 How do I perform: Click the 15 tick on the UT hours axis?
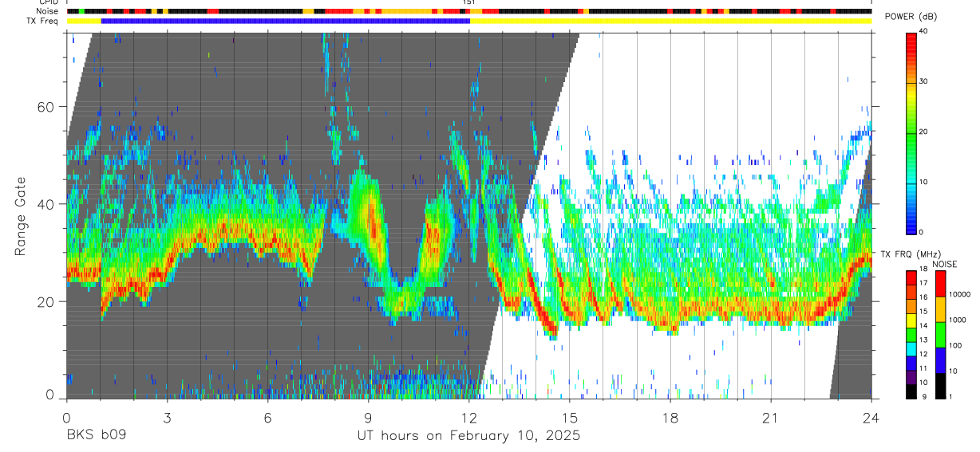(x=570, y=418)
